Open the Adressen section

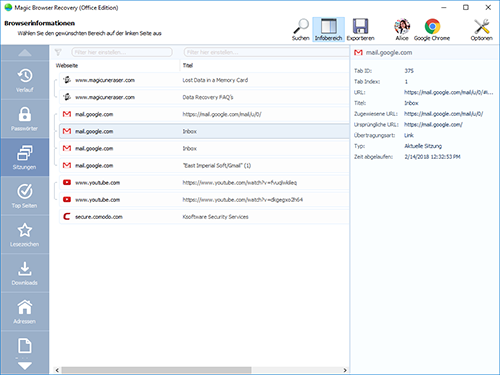tap(25, 312)
